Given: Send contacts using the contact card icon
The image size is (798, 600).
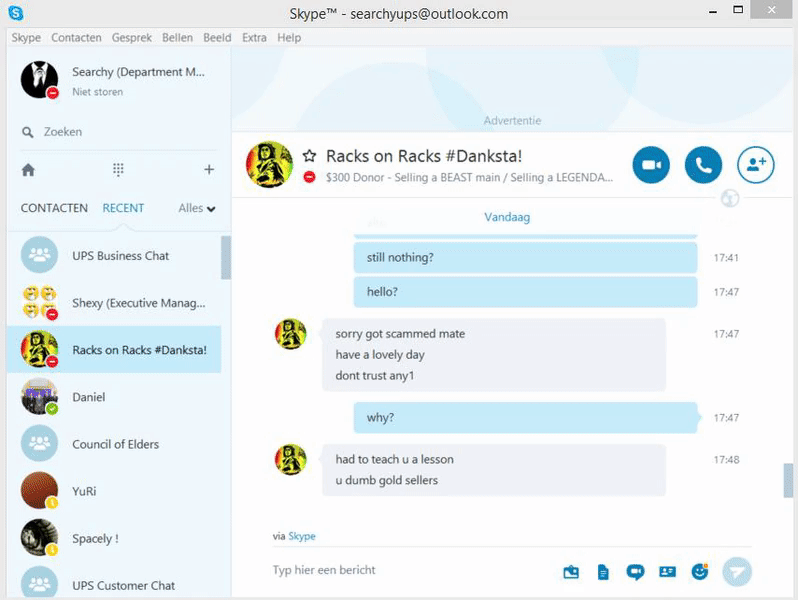Looking at the screenshot, I should pyautogui.click(x=667, y=572).
